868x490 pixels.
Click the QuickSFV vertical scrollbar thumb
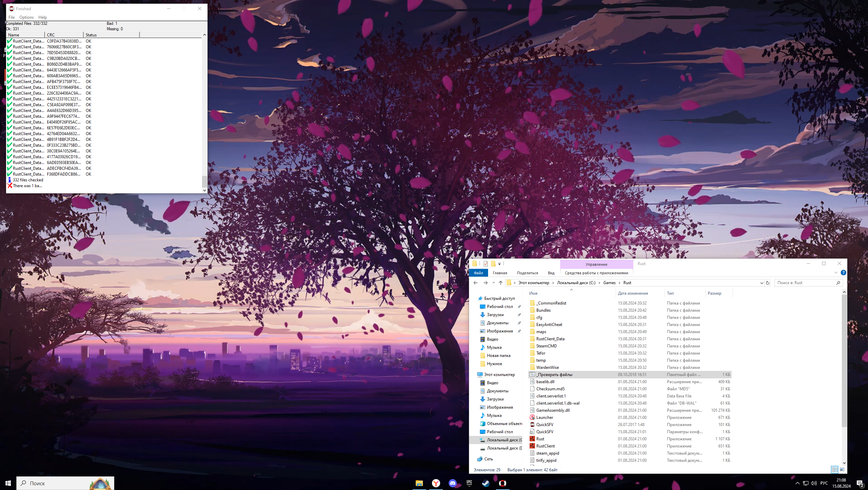204,181
